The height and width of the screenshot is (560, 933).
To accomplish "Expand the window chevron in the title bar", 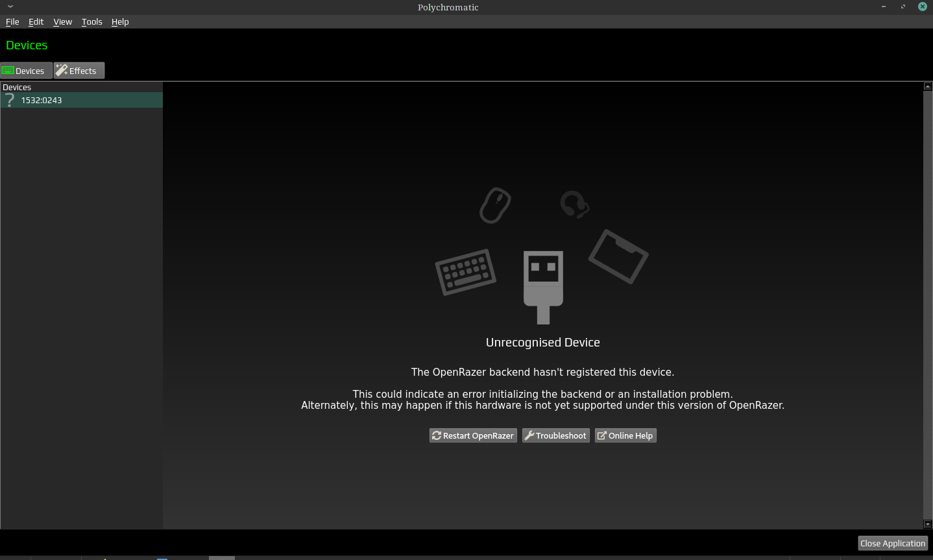I will click(10, 6).
